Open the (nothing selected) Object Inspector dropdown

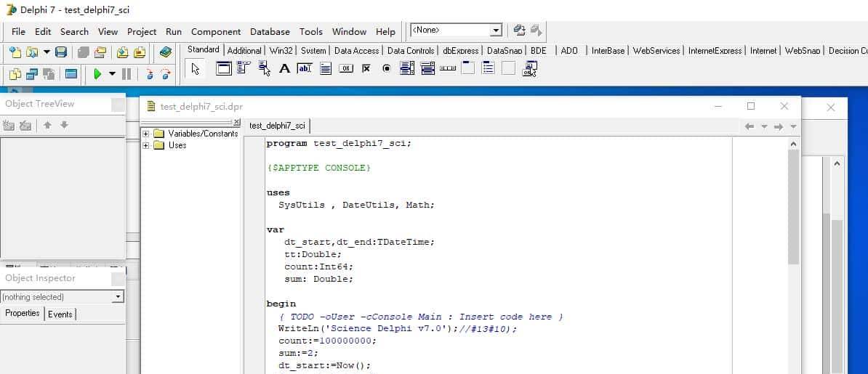(117, 297)
